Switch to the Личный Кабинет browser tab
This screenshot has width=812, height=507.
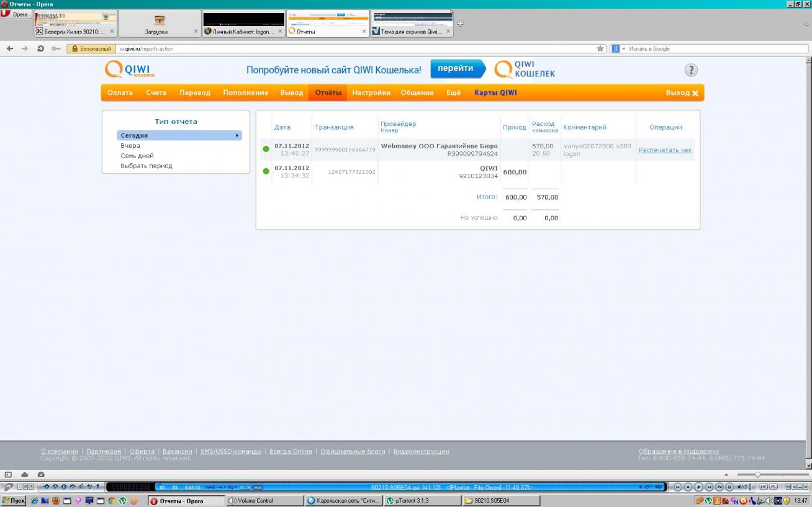click(243, 31)
